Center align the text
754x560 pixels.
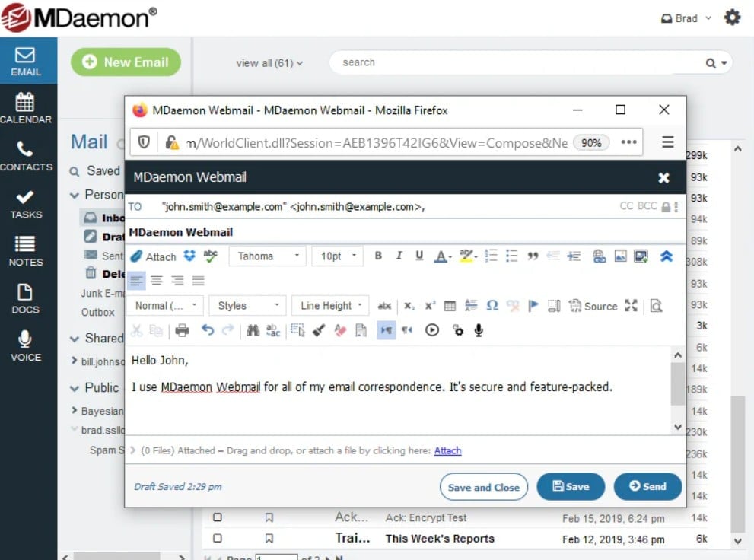(x=157, y=280)
